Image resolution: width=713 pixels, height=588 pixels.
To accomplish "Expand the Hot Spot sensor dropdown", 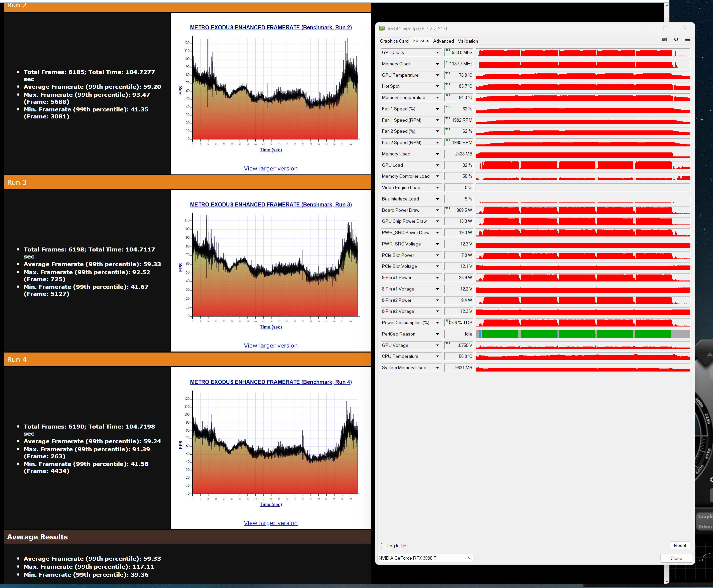I will pyautogui.click(x=437, y=86).
